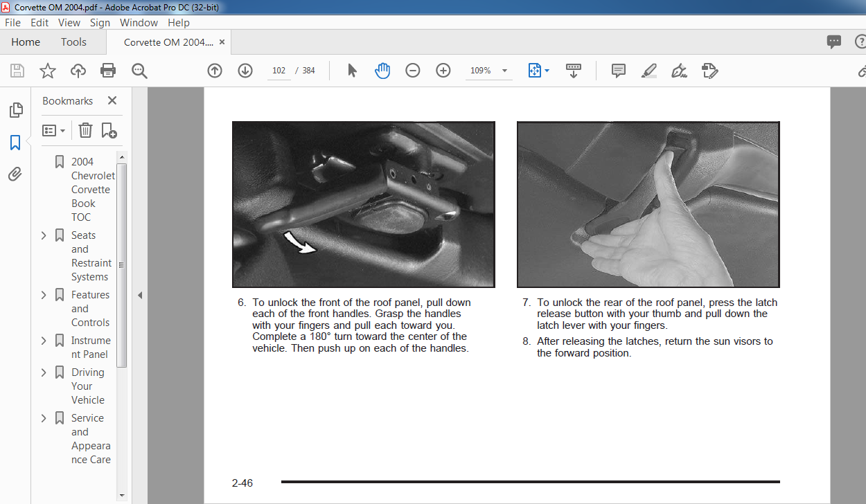The height and width of the screenshot is (504, 866).
Task: Open the help question mark icon
Action: click(x=861, y=42)
